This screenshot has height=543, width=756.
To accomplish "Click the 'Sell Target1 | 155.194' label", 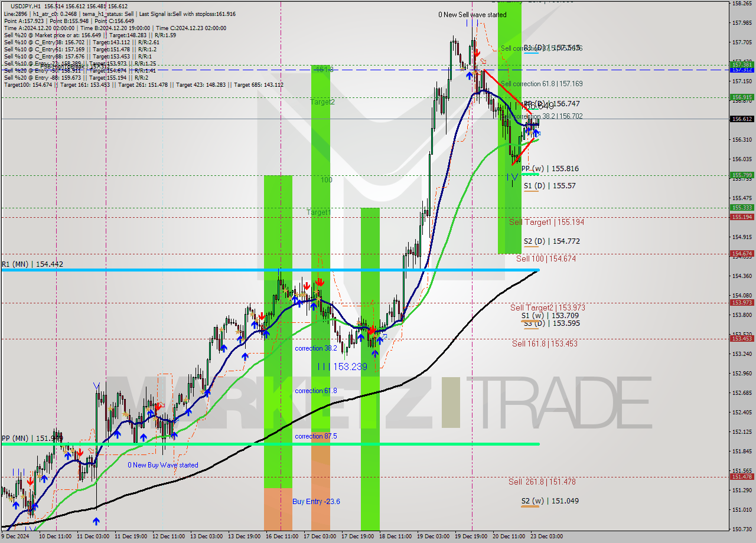I will (x=546, y=222).
